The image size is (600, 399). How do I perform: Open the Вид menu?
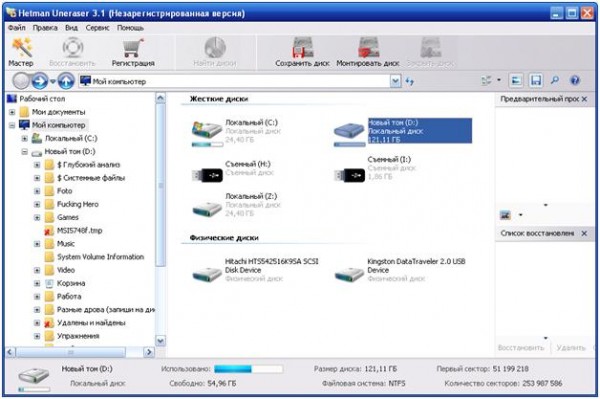71,28
